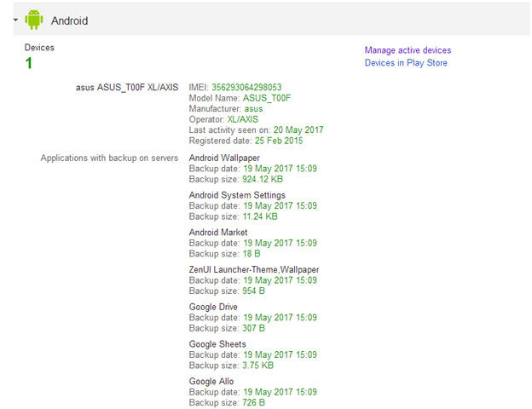Click the Android Wallpaper app name
532x409 pixels.
224,158
